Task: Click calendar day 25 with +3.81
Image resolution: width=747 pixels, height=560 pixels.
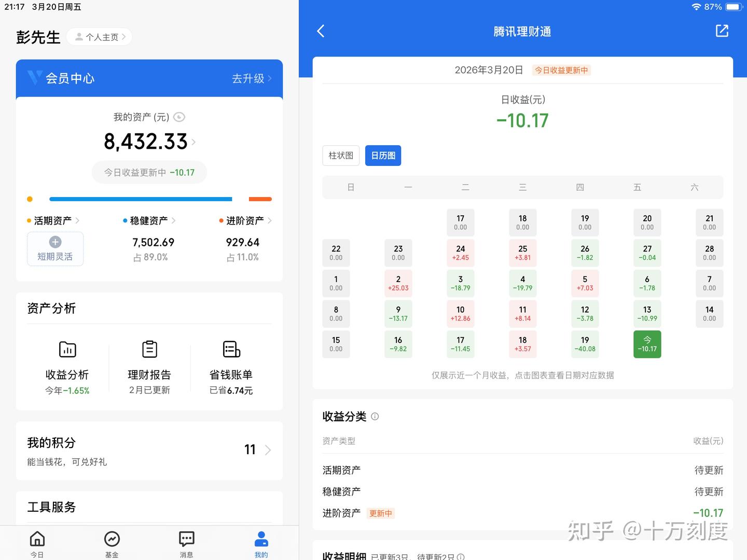Action: pos(523,253)
